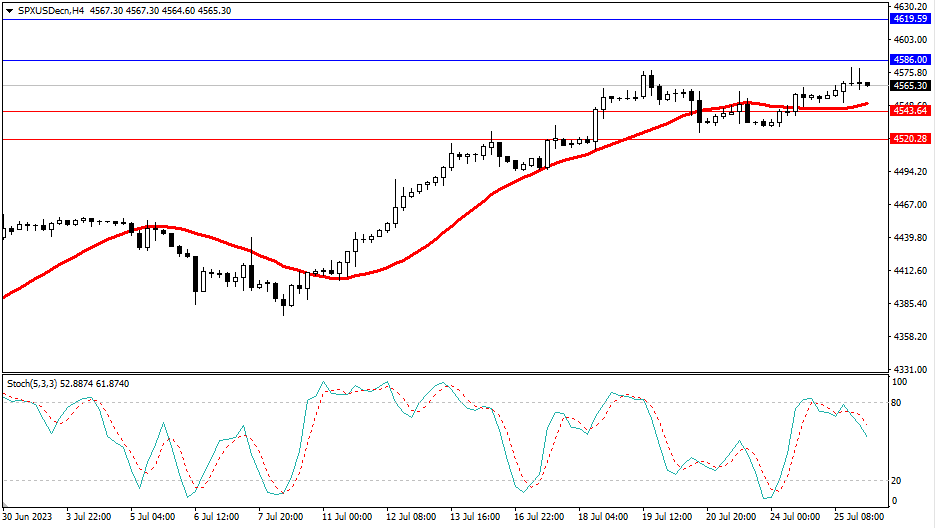This screenshot has height=528, width=935.
Task: Click the blue 4586.00 price label
Action: click(x=910, y=60)
